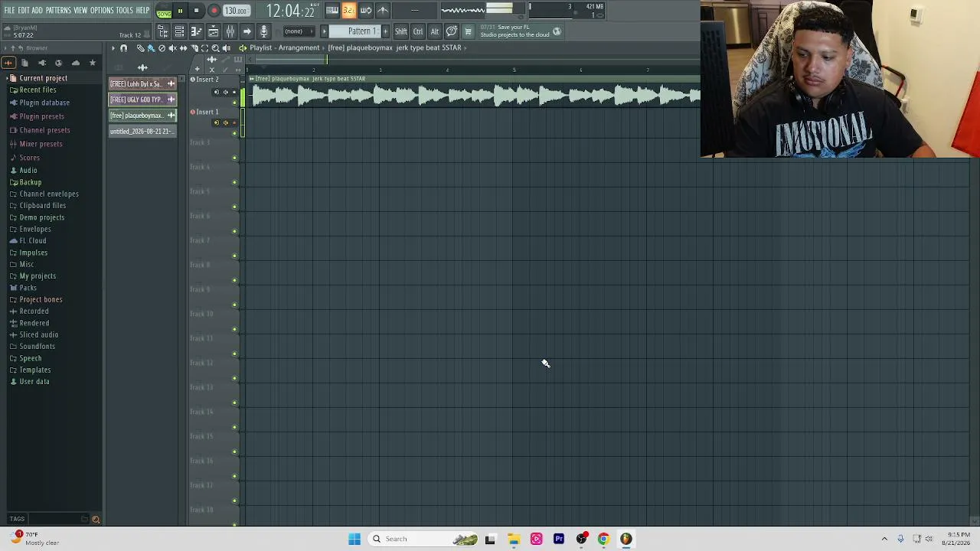Show browser cloud tab icon
The height and width of the screenshot is (551, 980).
tap(76, 63)
